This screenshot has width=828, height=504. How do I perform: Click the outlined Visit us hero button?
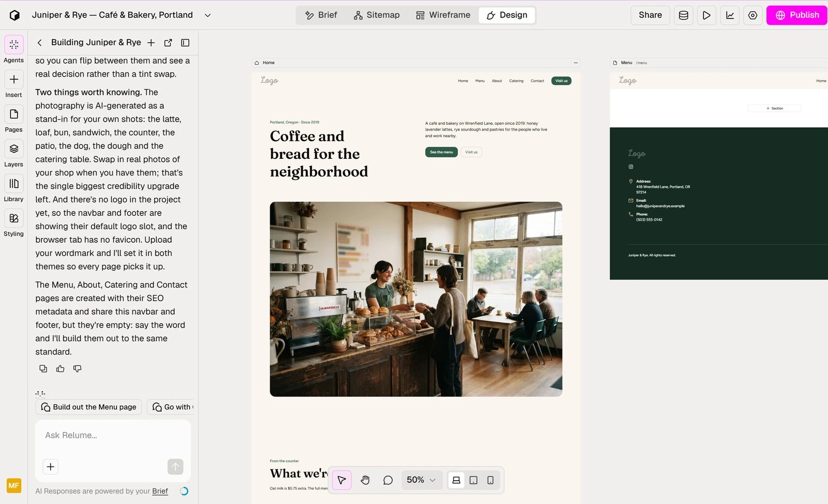pos(471,152)
